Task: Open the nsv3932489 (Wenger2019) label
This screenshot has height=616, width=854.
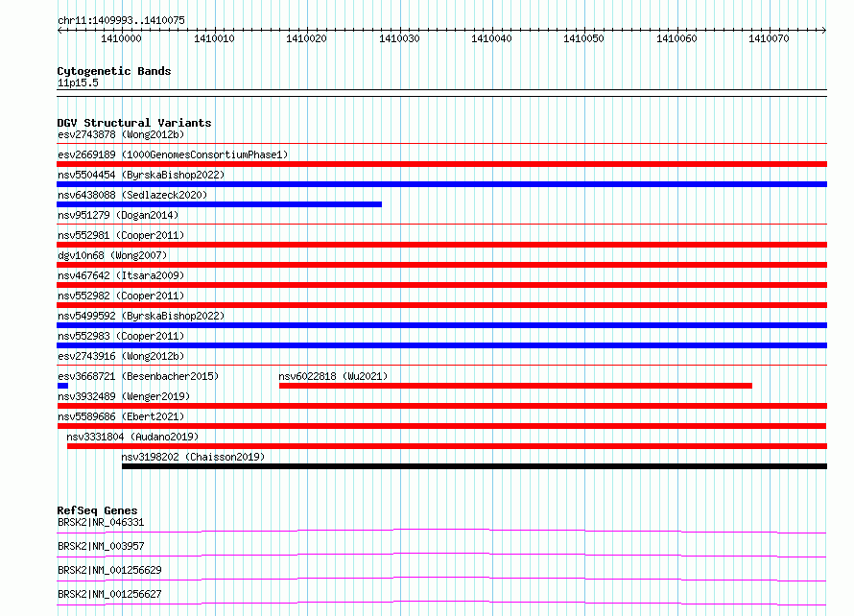Action: click(x=124, y=396)
